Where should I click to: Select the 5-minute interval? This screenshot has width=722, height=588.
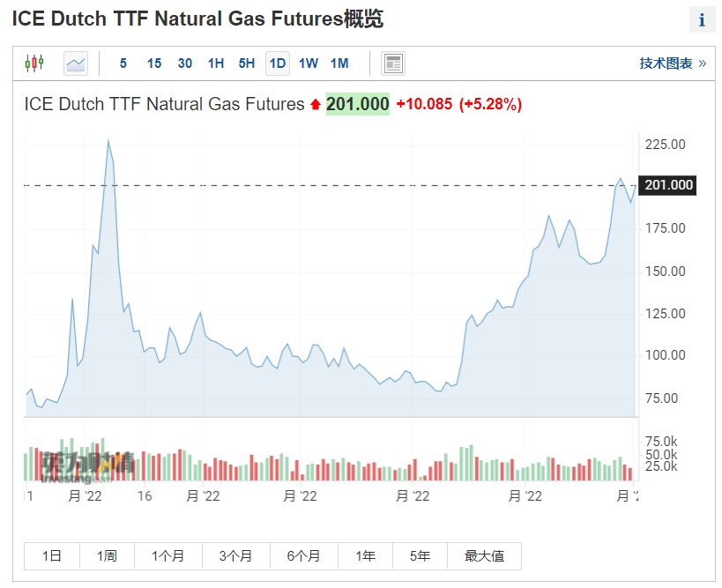pyautogui.click(x=123, y=63)
